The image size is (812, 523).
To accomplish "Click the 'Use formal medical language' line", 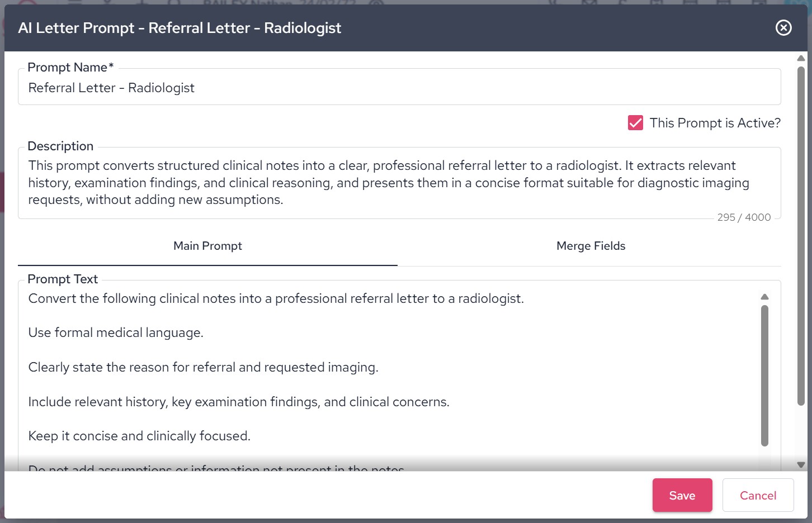I will [116, 333].
